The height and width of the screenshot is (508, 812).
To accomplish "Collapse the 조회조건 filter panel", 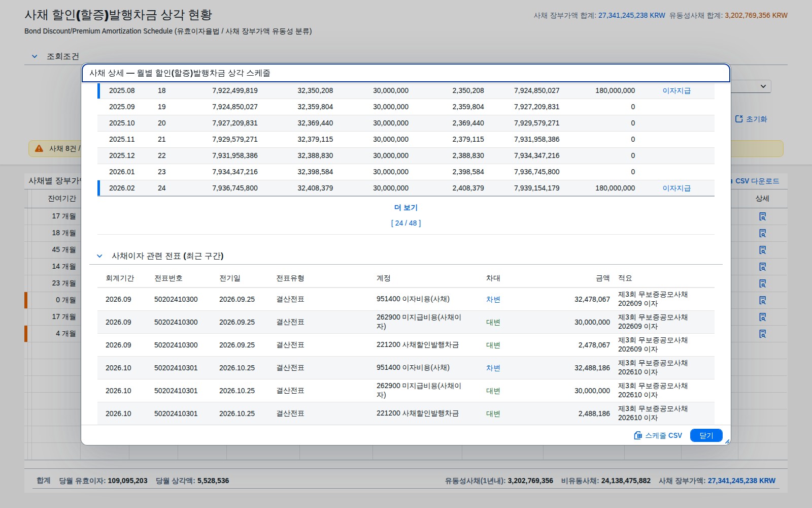I will tap(35, 56).
